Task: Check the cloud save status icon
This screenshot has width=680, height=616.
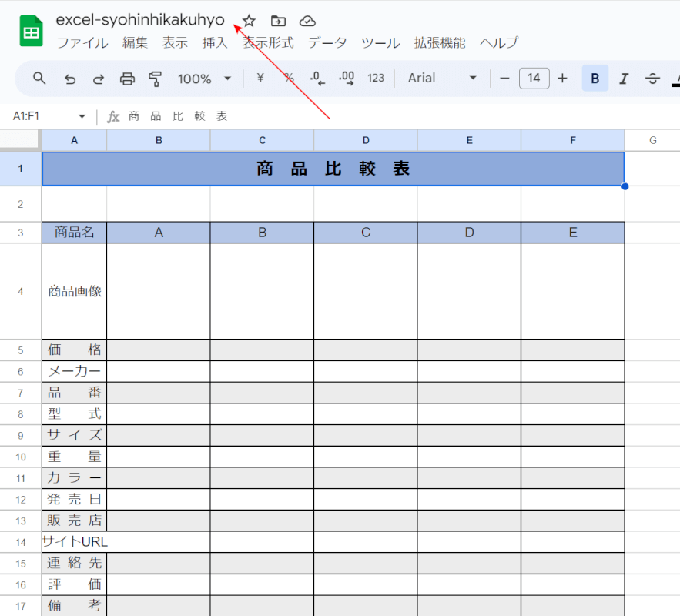Action: coord(307,21)
